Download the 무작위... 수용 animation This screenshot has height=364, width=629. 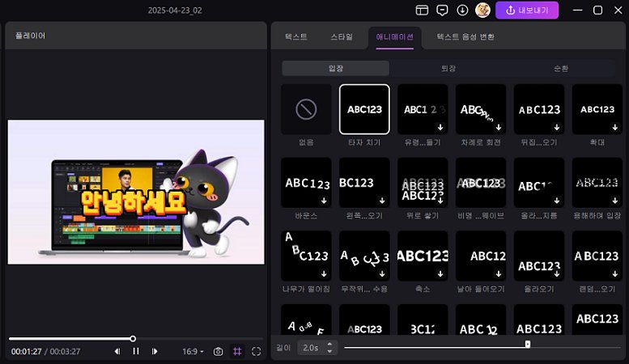click(x=382, y=273)
